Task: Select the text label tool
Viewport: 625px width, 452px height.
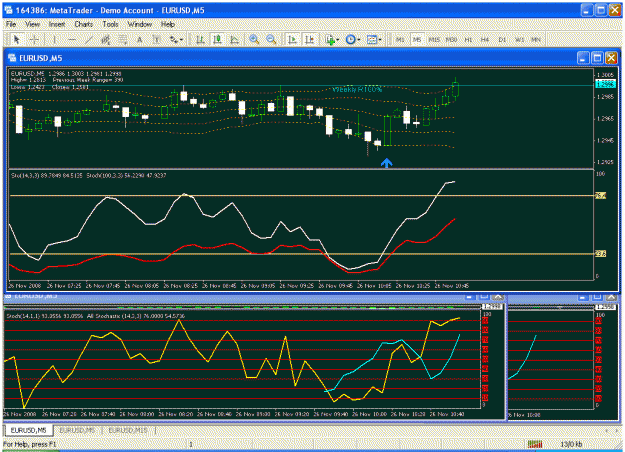Action: [x=157, y=39]
